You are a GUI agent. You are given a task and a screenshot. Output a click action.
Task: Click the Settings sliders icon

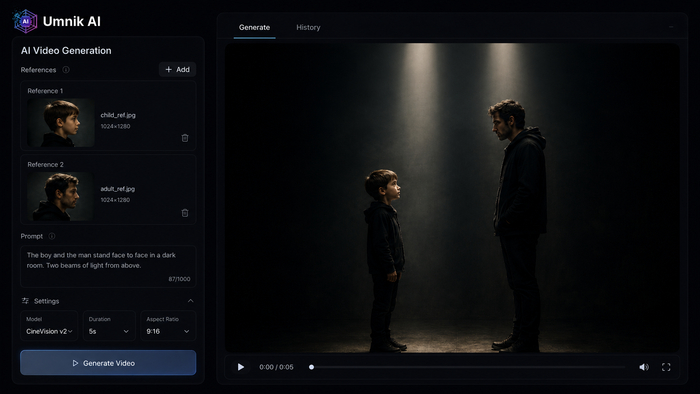coord(25,301)
